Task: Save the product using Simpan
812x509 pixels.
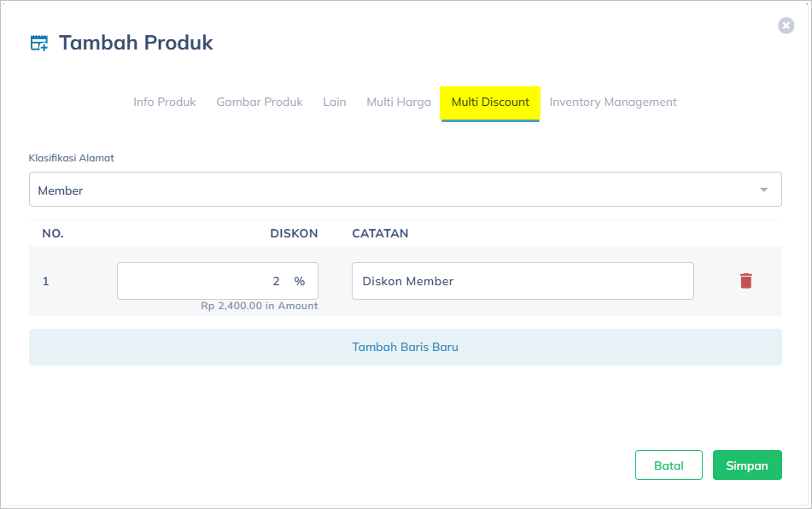Action: click(746, 465)
